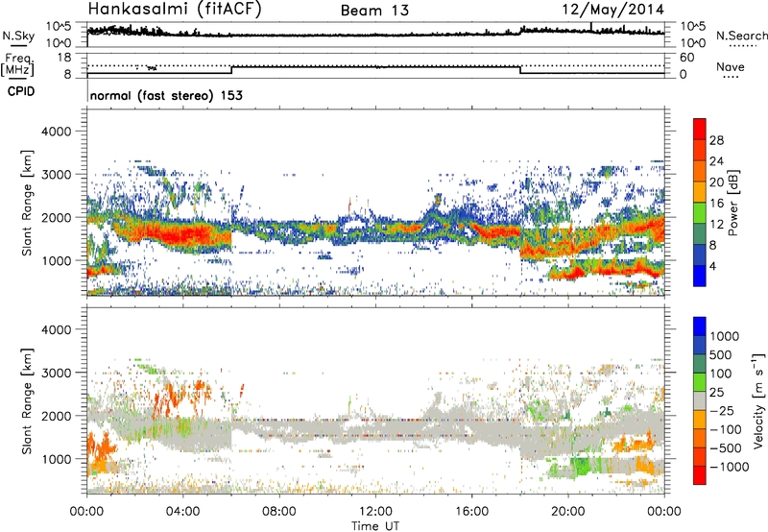Click the 16:00 time axis tick label
This screenshot has width=768, height=532.
click(x=471, y=512)
